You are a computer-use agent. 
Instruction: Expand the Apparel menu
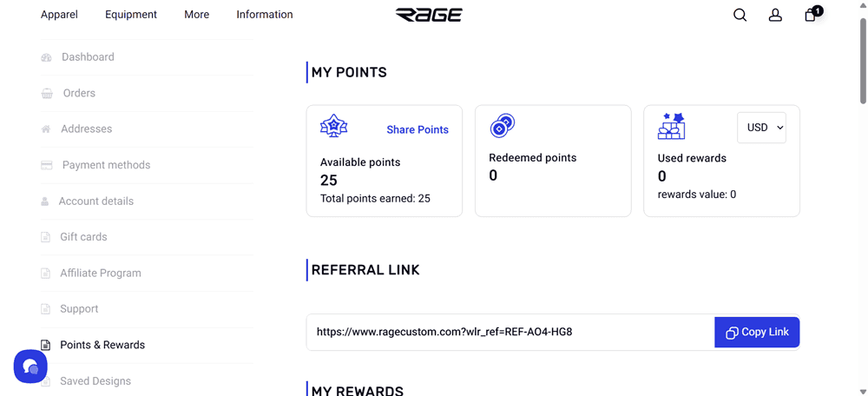pos(59,15)
